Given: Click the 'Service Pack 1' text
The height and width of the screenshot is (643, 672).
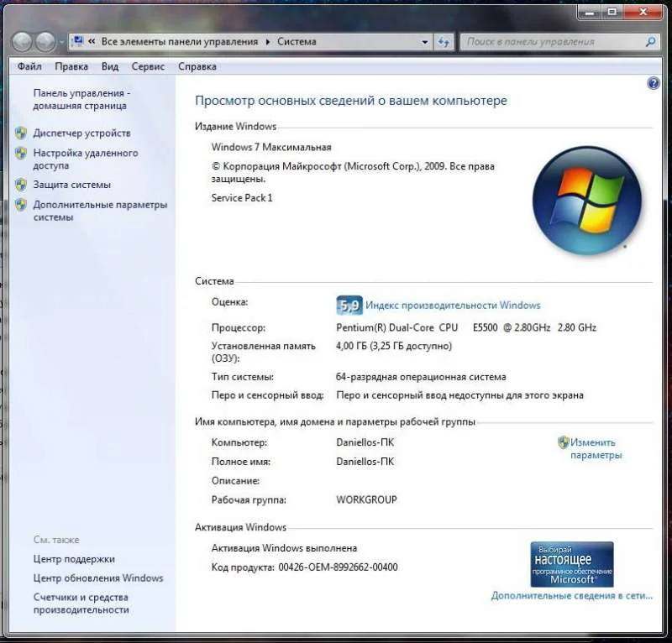Looking at the screenshot, I should coord(242,198).
